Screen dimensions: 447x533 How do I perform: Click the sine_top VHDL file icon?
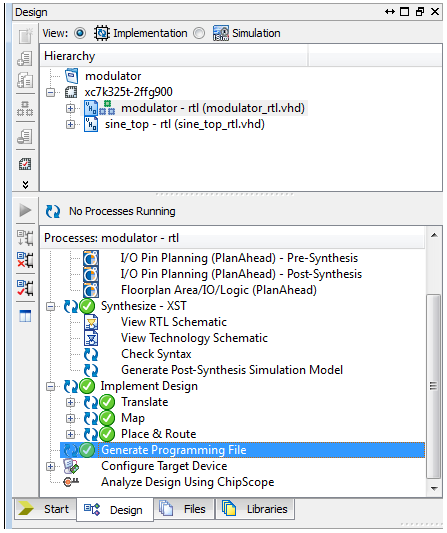point(91,124)
